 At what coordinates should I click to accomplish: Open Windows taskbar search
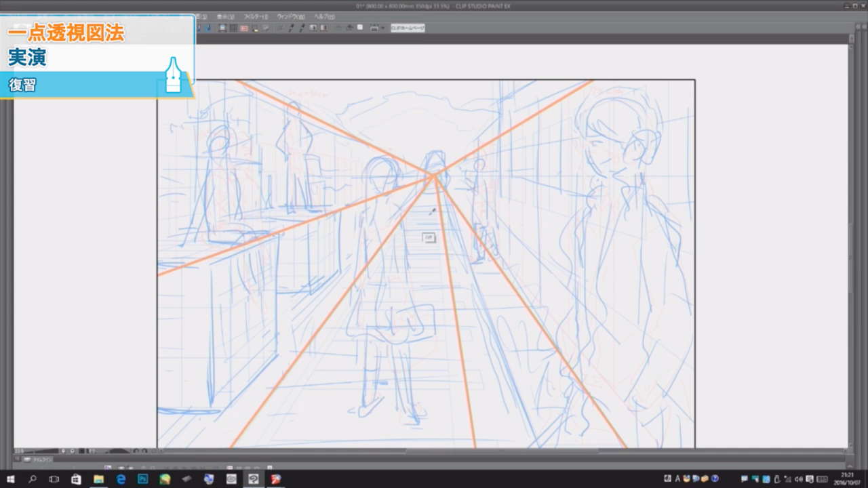point(32,479)
